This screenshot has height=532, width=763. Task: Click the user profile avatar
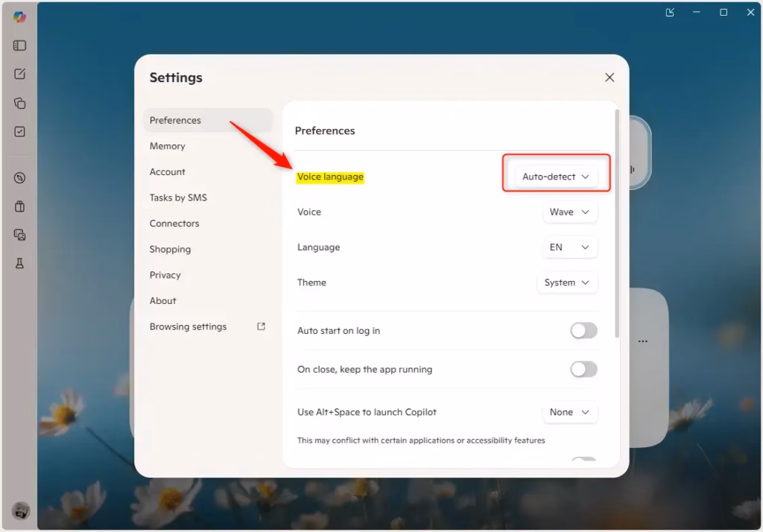[20, 511]
